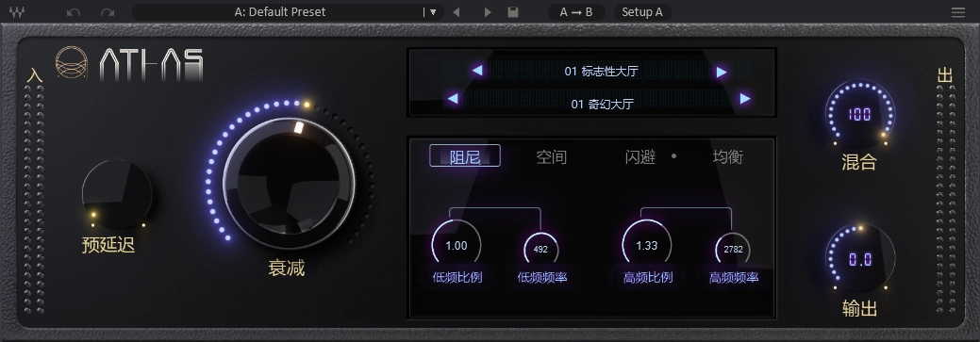980x342 pixels.
Task: Click the 衰减 label
Action: click(x=286, y=268)
